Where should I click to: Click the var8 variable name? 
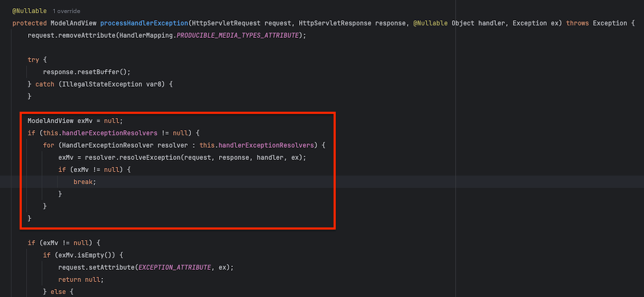click(x=154, y=85)
